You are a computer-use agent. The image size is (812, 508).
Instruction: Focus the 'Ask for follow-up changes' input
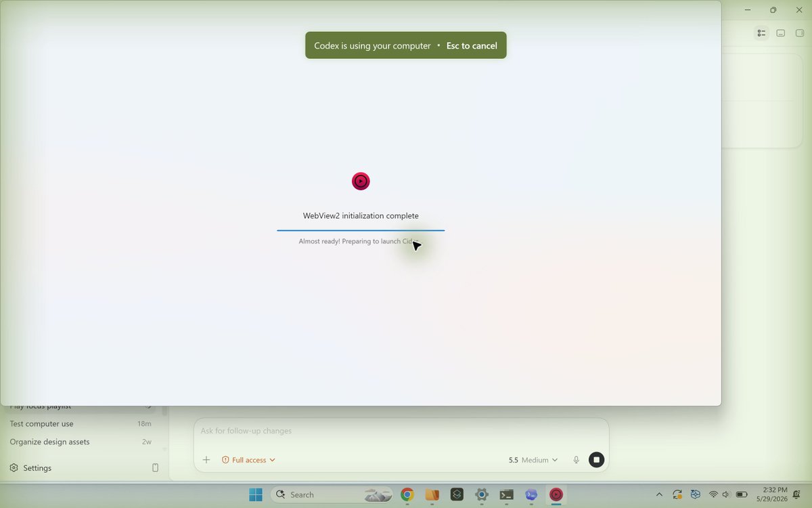(401, 431)
